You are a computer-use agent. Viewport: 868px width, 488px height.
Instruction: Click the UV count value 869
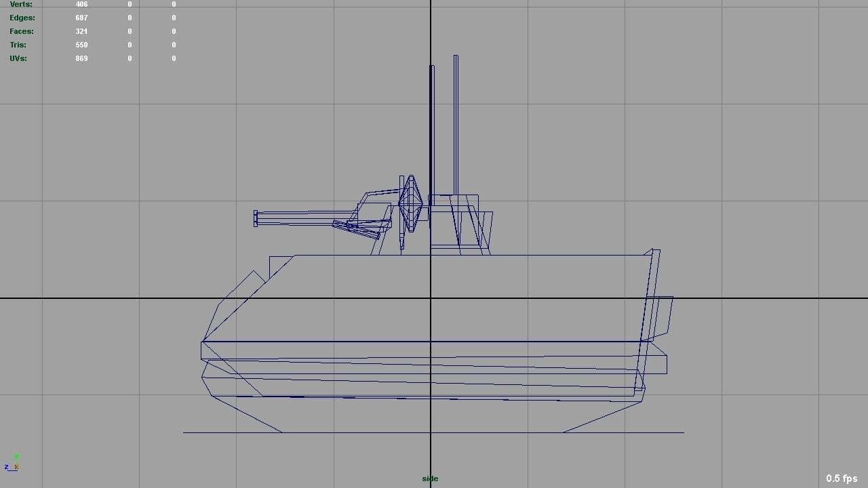pyautogui.click(x=81, y=58)
